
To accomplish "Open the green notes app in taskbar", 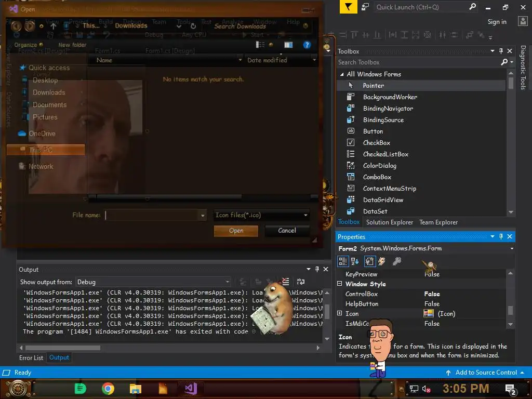I will coord(81,389).
